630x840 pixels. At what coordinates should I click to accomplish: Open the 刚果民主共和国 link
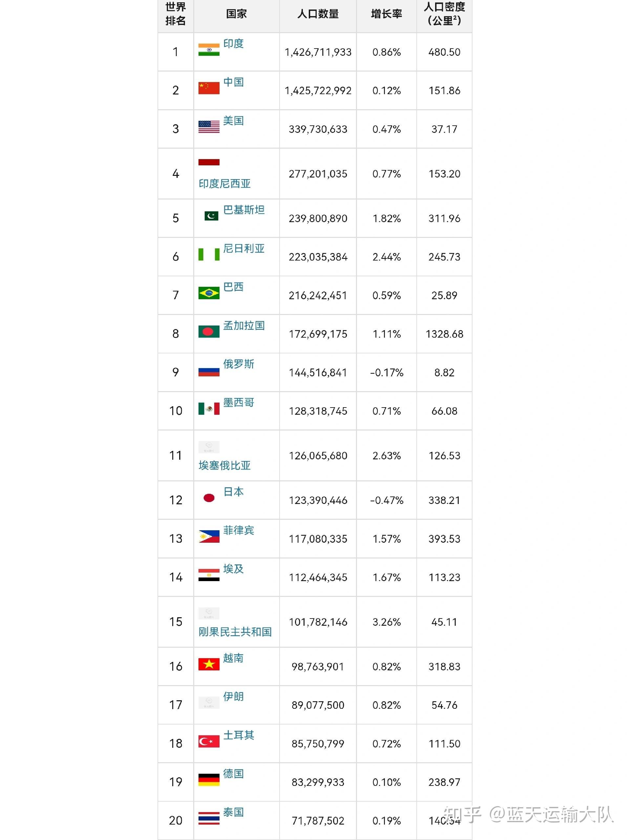click(x=235, y=632)
